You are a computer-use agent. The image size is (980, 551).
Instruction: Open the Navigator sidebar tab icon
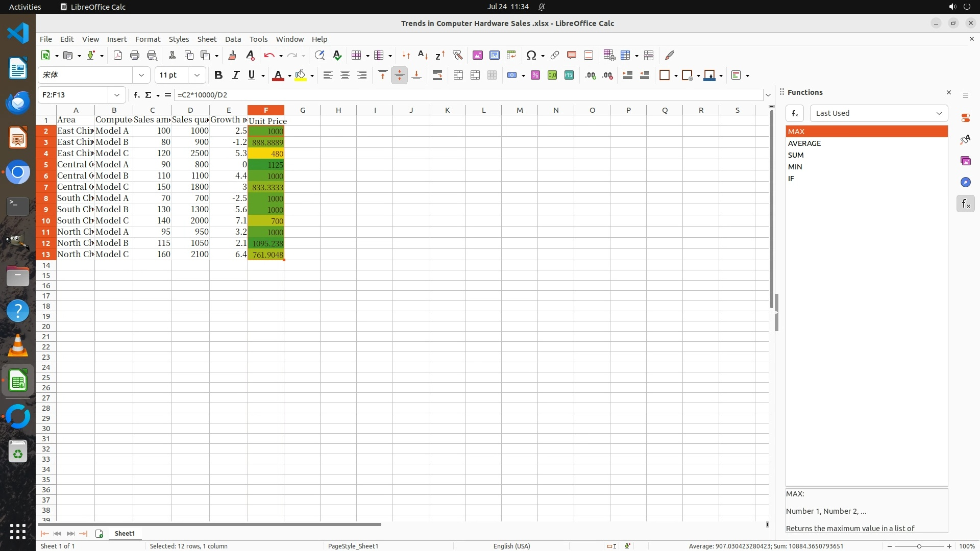tap(965, 182)
